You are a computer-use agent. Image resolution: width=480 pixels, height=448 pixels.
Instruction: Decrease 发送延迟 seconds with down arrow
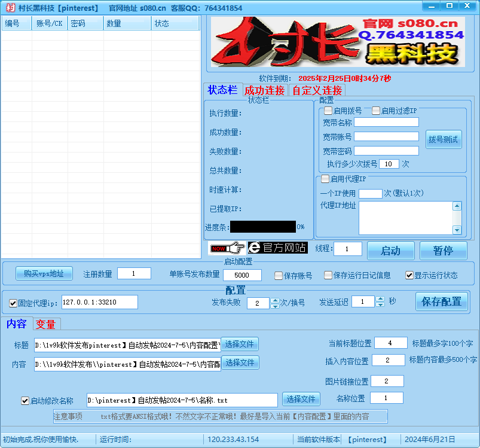click(380, 304)
